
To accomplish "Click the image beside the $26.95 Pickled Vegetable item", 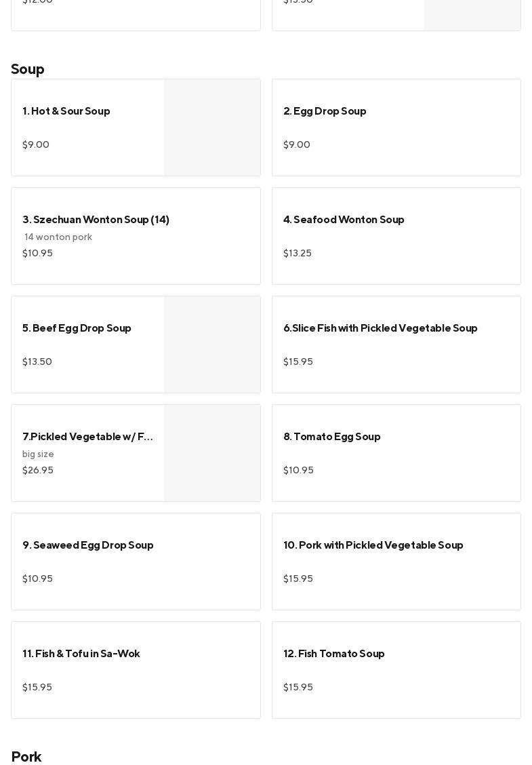I will (212, 453).
